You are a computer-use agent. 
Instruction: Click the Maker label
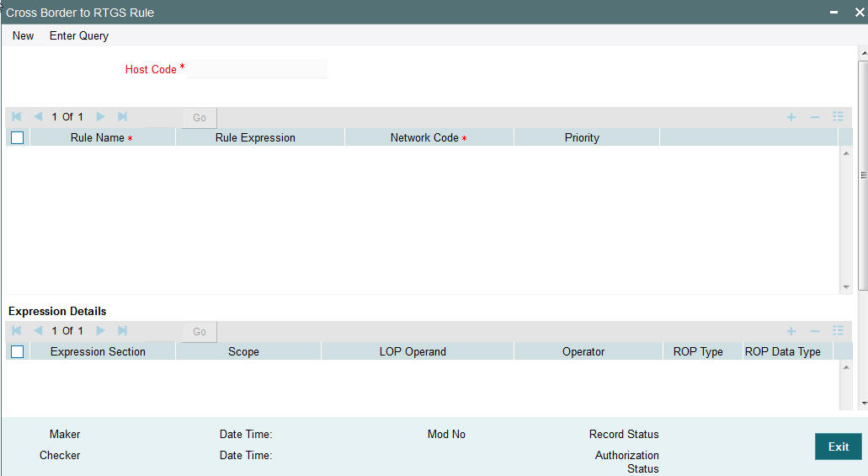[x=65, y=434]
